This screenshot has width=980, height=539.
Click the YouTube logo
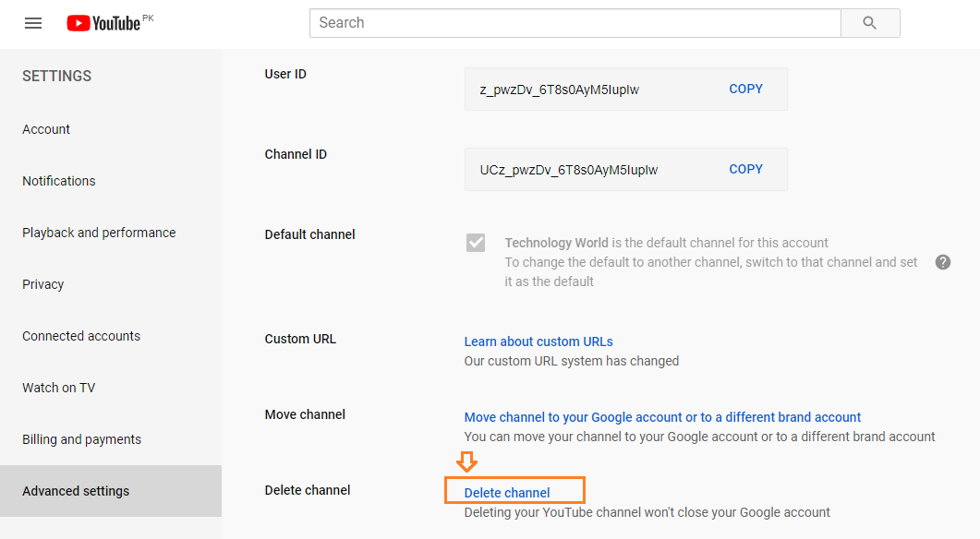pyautogui.click(x=104, y=23)
